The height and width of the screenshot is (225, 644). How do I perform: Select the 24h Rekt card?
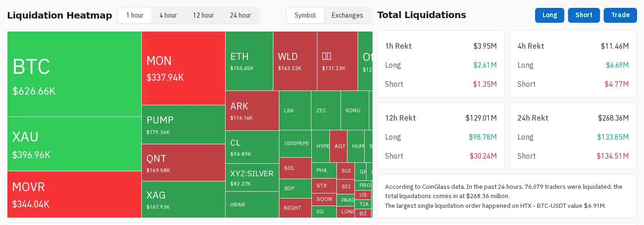pyautogui.click(x=573, y=136)
